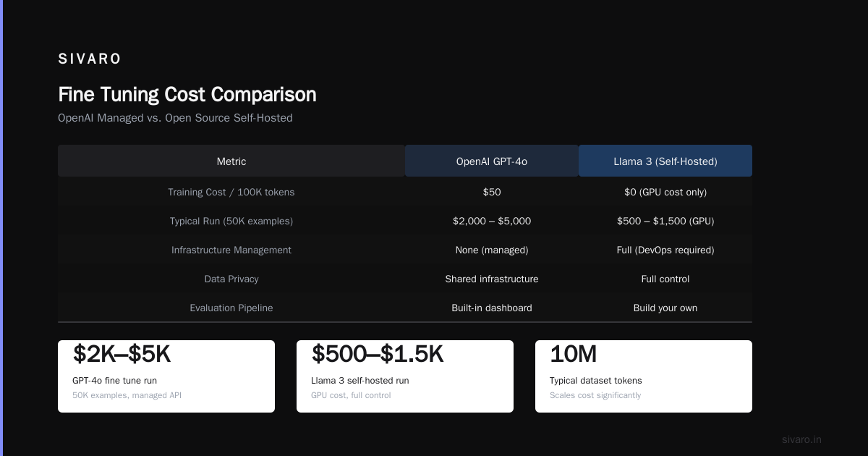Image resolution: width=868 pixels, height=456 pixels.
Task: Follow the sivaro.in link
Action: [801, 439]
